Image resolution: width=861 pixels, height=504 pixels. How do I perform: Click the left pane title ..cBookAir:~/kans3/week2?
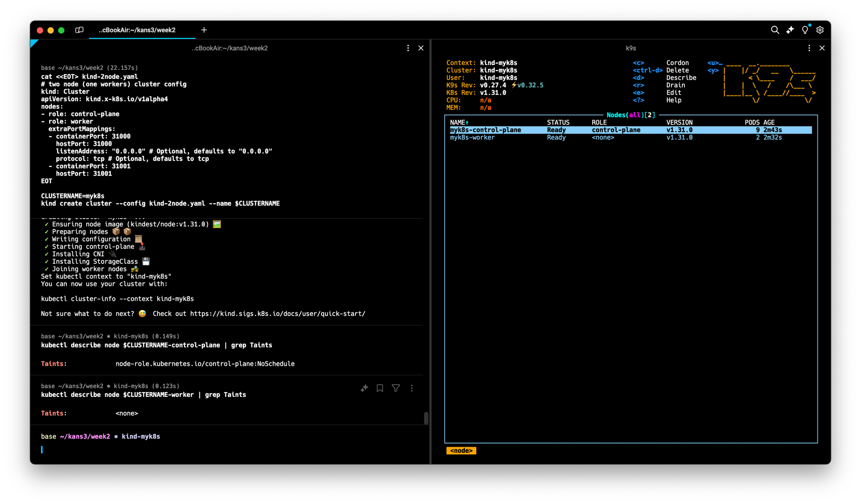click(229, 48)
